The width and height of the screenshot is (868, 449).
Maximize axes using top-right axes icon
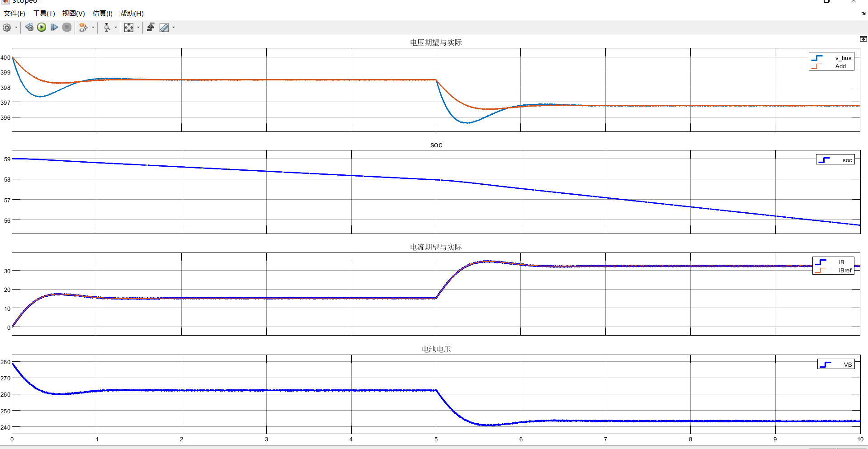tap(863, 39)
